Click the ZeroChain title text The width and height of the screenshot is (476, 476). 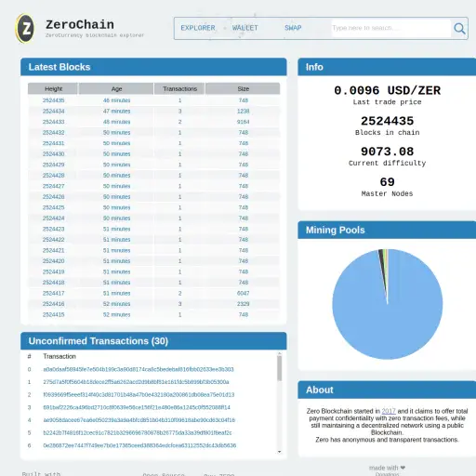coord(80,24)
